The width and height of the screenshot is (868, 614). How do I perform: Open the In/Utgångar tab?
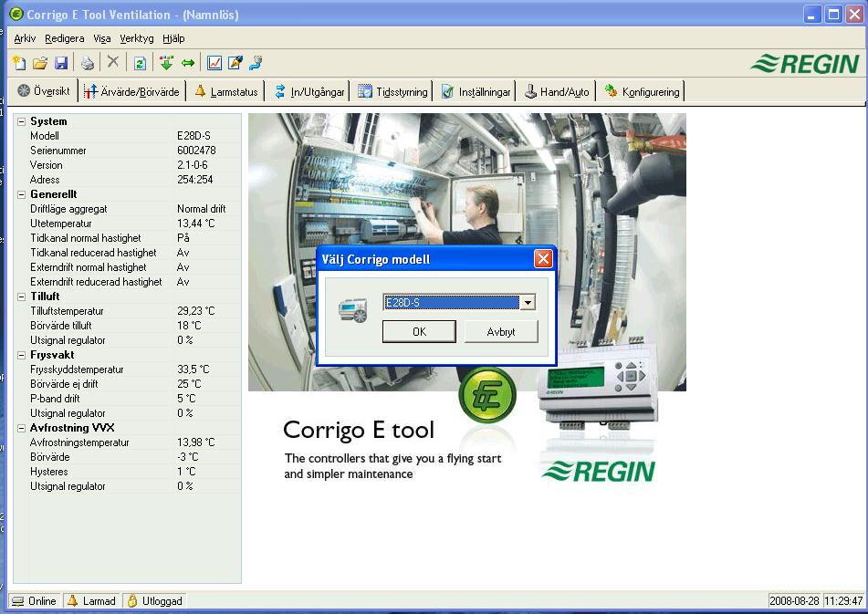coord(310,91)
